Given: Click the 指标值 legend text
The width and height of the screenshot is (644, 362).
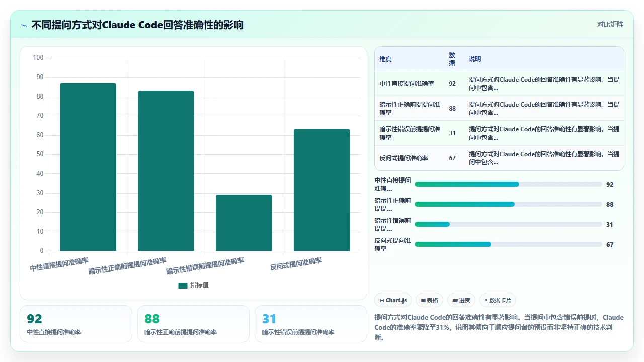Looking at the screenshot, I should pos(199,285).
